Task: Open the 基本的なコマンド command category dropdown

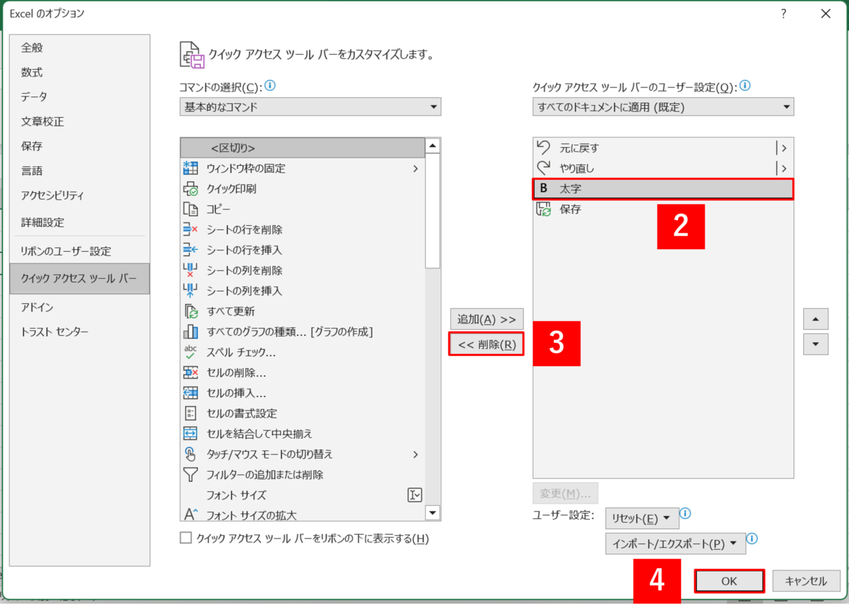Action: click(x=310, y=107)
